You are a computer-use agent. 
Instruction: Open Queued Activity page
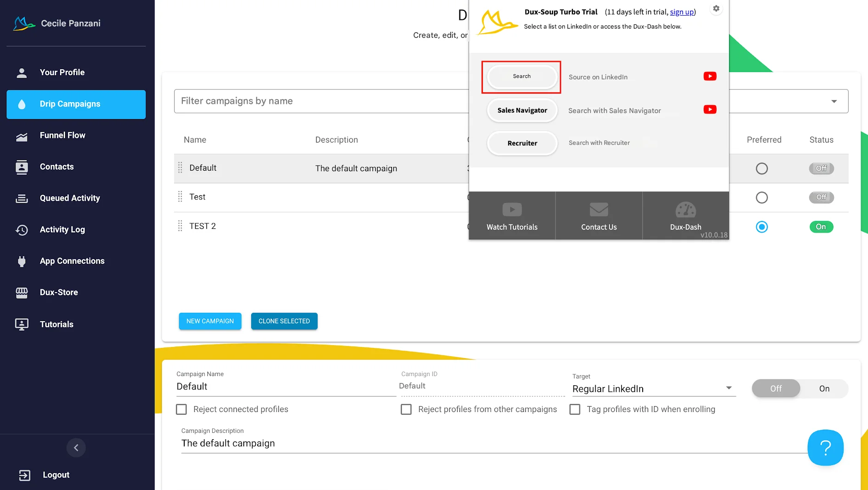[76, 198]
